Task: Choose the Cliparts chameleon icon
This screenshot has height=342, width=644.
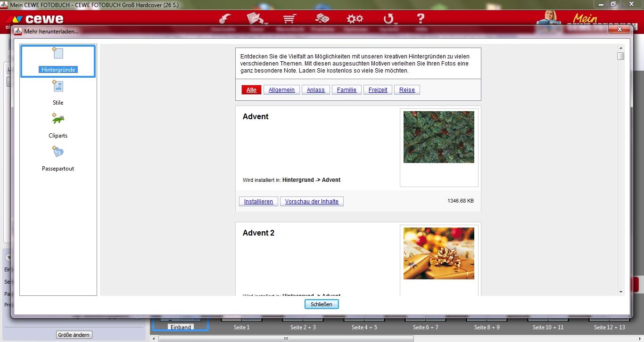Action: click(x=58, y=119)
